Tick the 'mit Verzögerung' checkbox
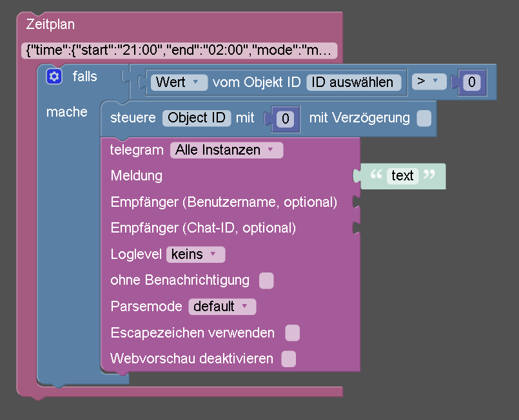 coord(424,119)
